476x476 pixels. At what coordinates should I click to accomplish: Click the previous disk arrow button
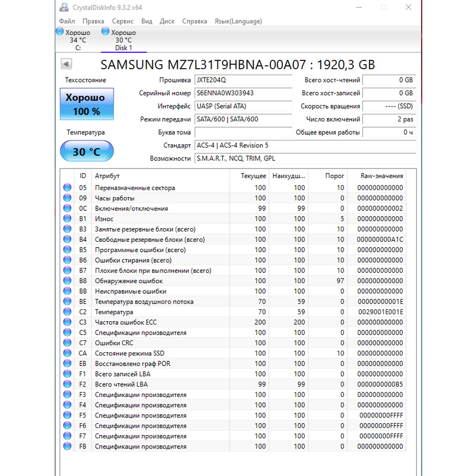[66, 64]
